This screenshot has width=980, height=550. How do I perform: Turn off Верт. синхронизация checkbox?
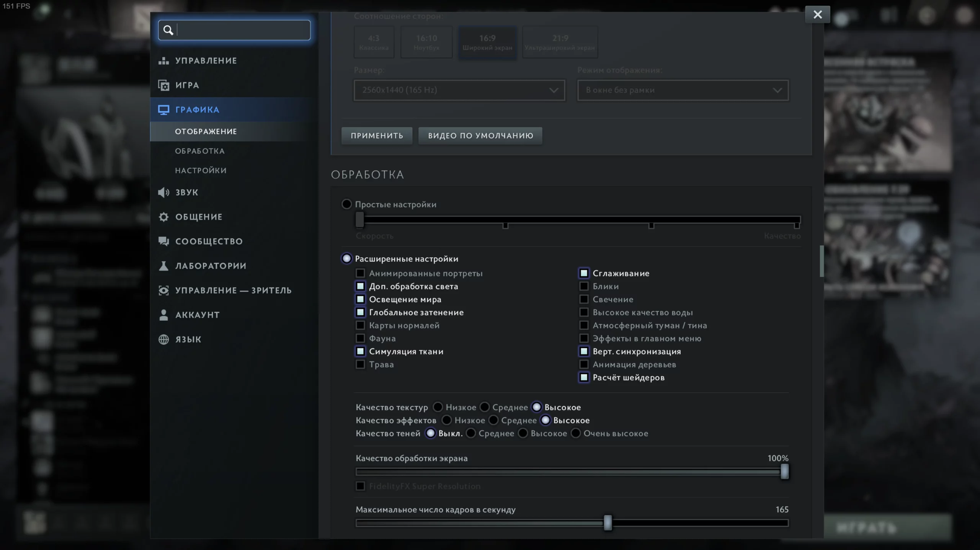pos(584,351)
